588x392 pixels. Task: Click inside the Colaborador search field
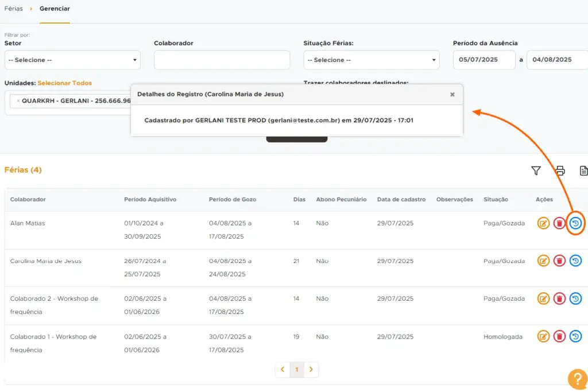coord(222,60)
